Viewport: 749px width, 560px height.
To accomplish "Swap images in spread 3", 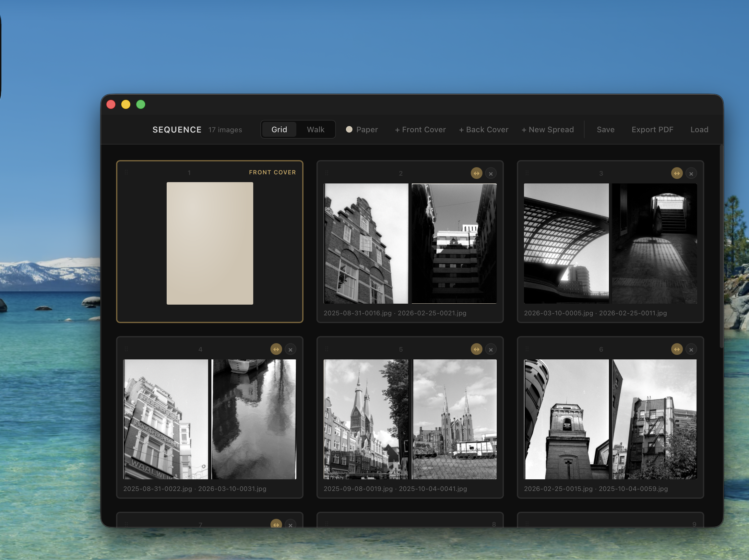I will pos(677,173).
